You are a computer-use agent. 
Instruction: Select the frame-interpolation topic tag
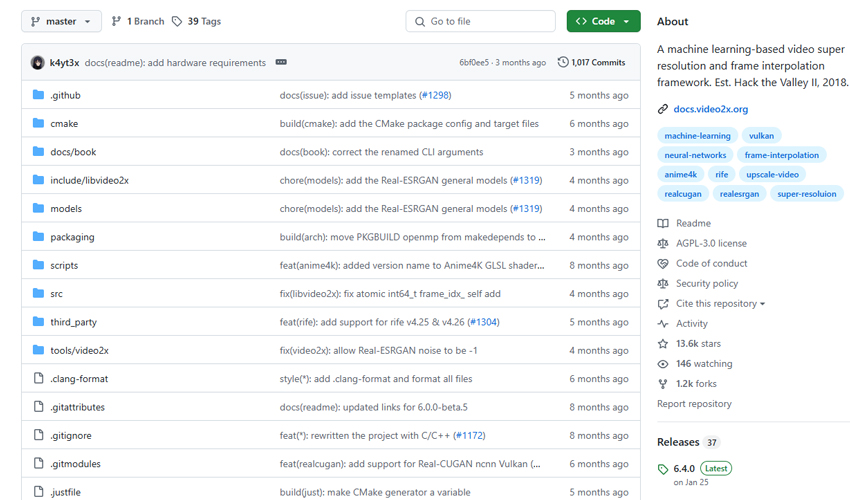pos(782,155)
